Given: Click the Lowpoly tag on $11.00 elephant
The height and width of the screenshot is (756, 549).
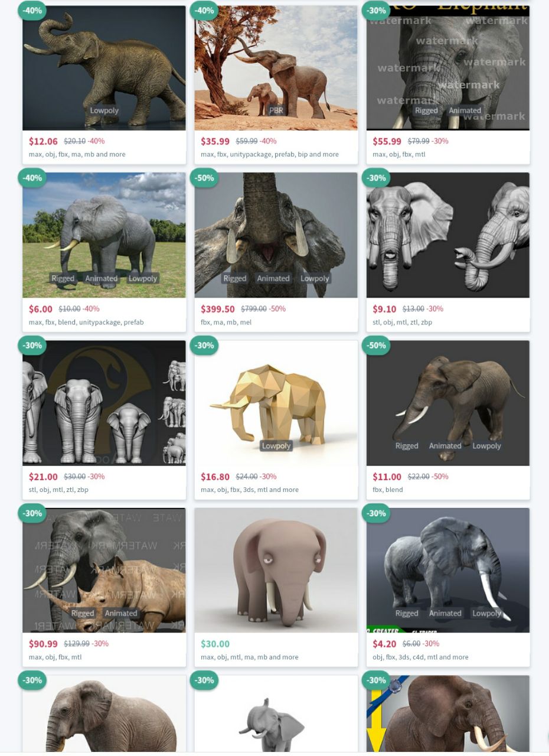Looking at the screenshot, I should tap(486, 446).
